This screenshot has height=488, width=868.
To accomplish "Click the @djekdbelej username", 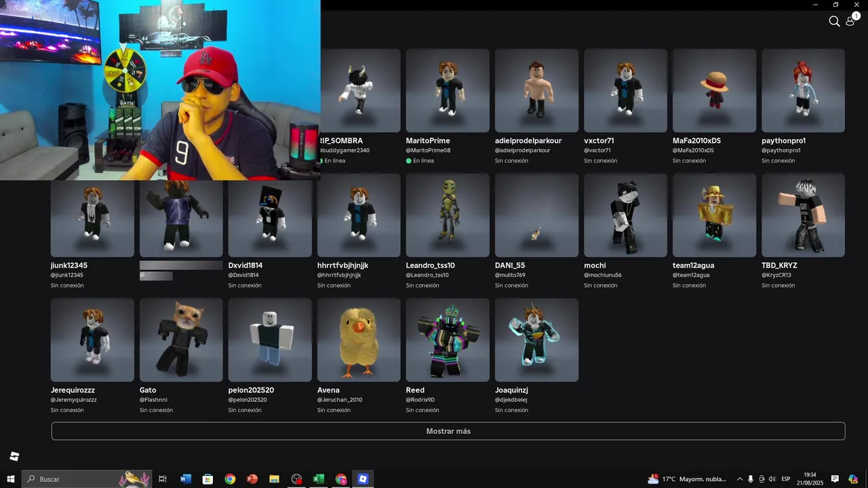I will (511, 400).
